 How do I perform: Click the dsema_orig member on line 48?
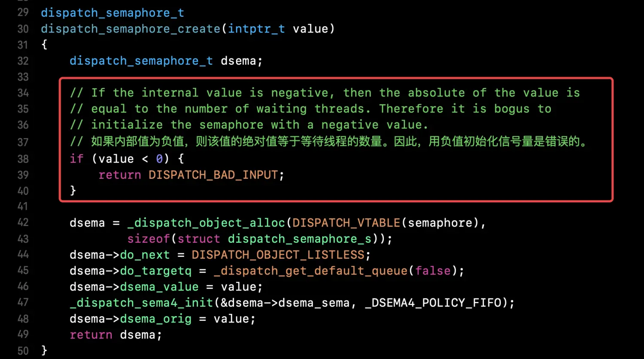pos(155,319)
